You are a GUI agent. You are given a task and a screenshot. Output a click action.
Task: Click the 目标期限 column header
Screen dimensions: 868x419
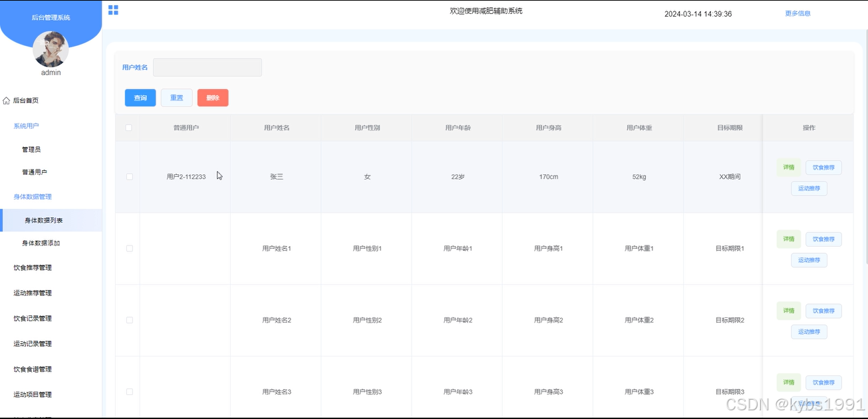point(730,128)
